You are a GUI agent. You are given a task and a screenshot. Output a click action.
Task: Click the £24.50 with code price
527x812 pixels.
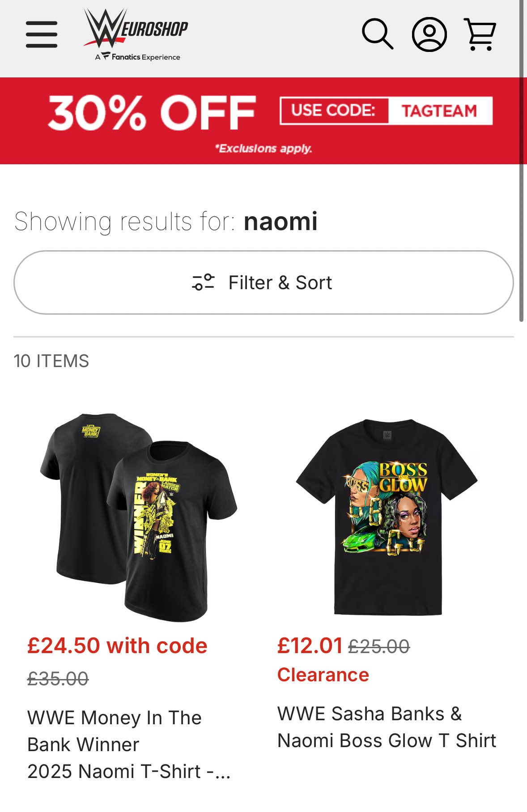117,645
